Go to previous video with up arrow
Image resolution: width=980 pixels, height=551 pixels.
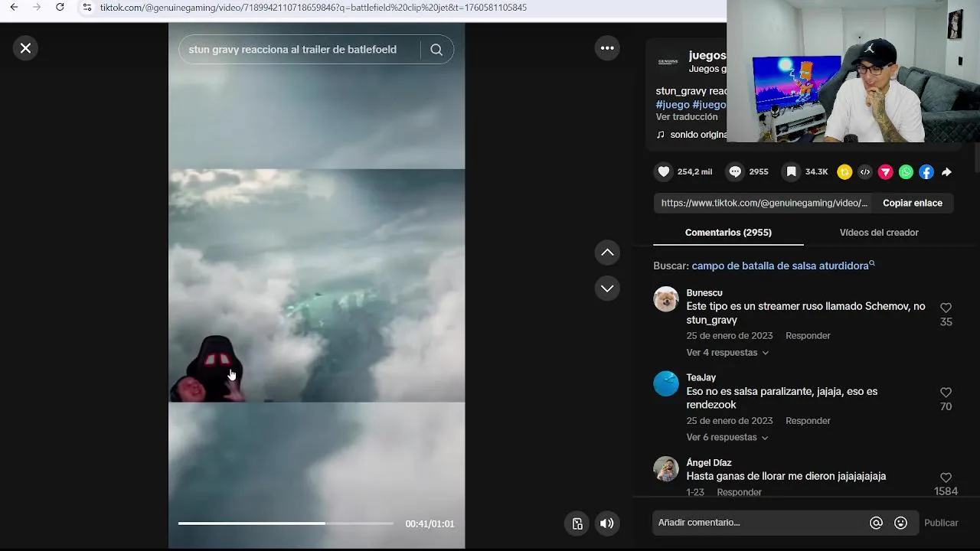607,252
